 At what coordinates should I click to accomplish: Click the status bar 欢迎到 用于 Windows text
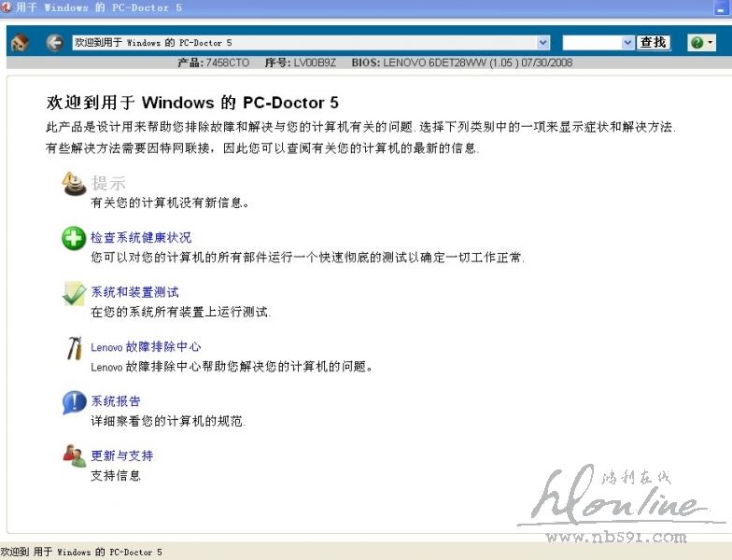pyautogui.click(x=81, y=553)
